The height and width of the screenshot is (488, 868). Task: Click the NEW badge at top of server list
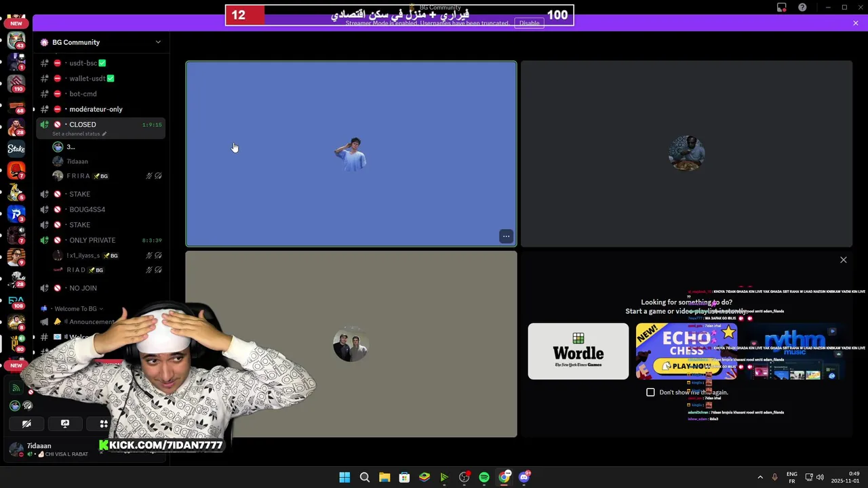point(16,23)
